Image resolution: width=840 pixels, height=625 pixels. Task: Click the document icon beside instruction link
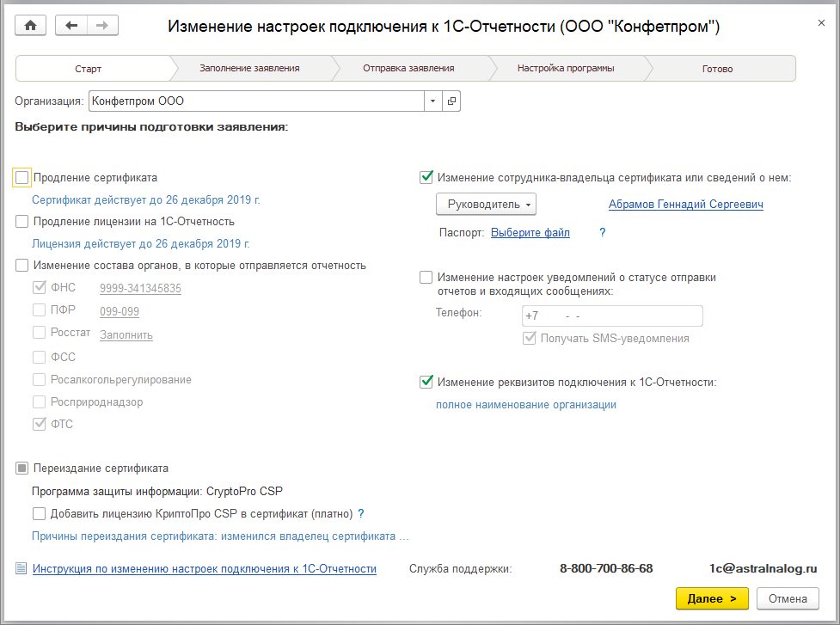(21, 568)
